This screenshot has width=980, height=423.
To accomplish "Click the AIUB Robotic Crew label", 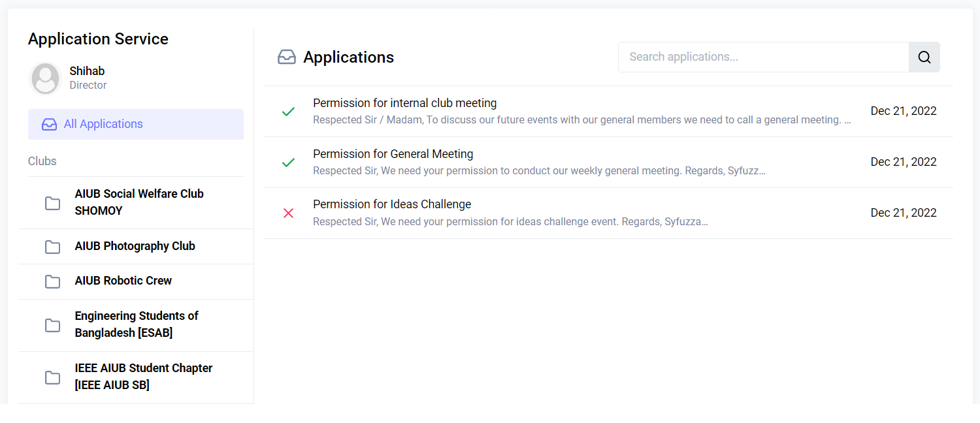I will (123, 281).
